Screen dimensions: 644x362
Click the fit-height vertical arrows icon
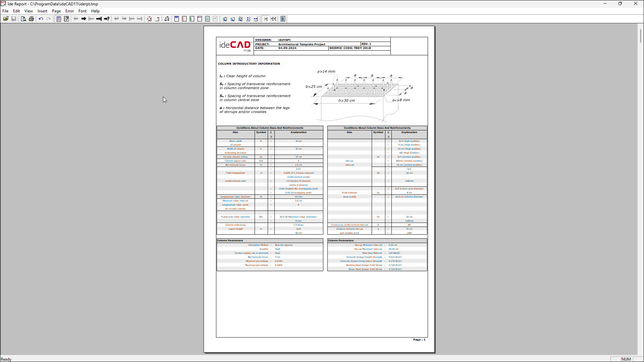(248, 19)
